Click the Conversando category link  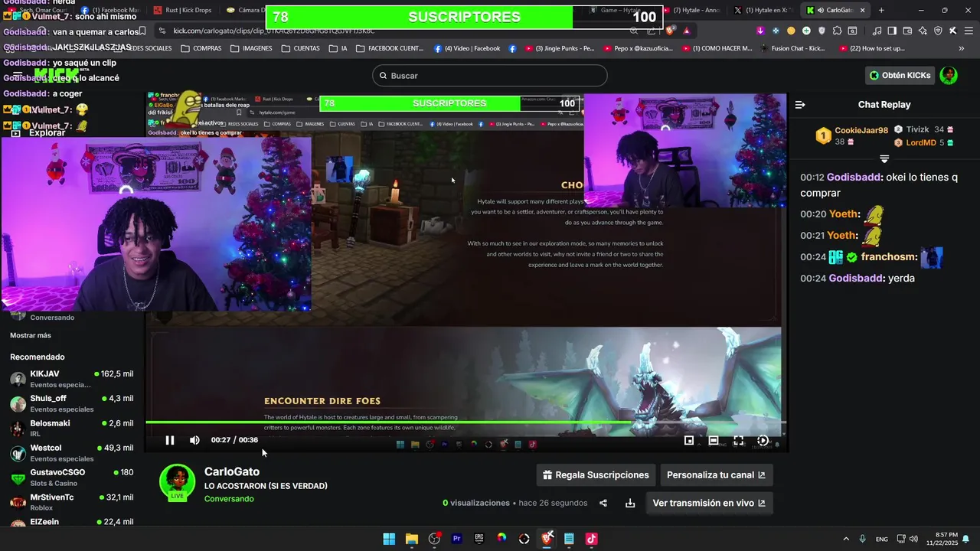click(229, 499)
